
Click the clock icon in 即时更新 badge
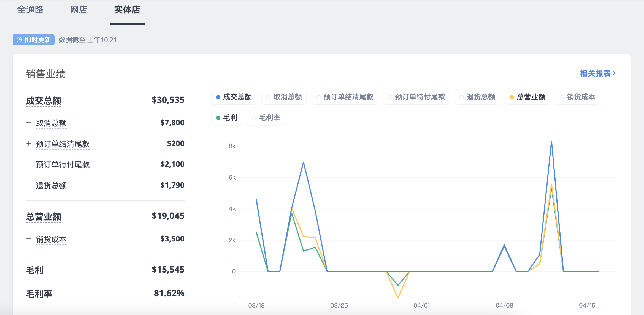(x=19, y=40)
